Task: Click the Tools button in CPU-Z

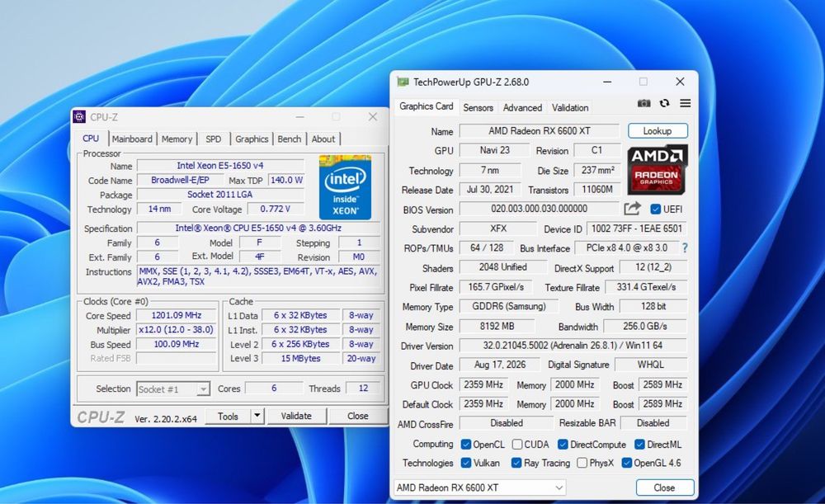Action: point(228,416)
